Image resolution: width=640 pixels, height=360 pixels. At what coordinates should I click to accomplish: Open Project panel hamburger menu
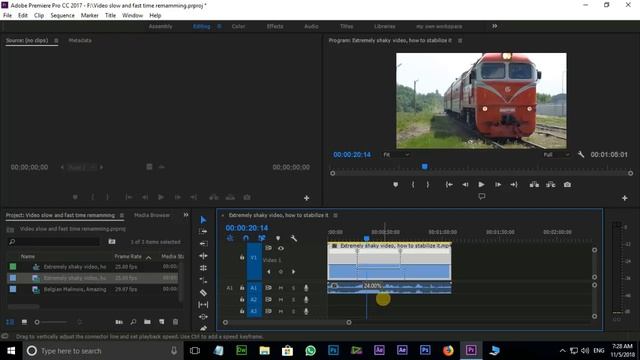(x=122, y=215)
